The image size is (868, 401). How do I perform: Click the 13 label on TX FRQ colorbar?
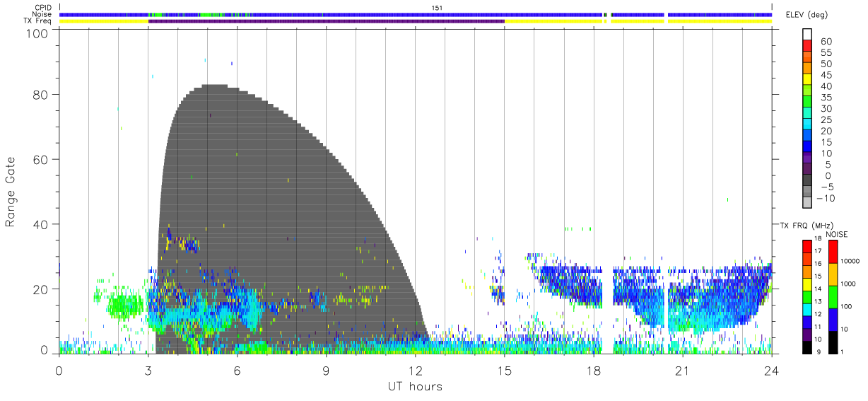(x=819, y=302)
